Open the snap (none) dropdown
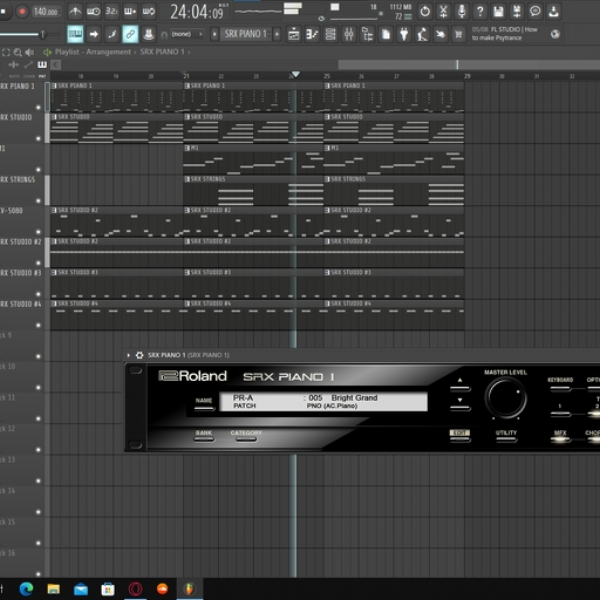 click(x=187, y=34)
